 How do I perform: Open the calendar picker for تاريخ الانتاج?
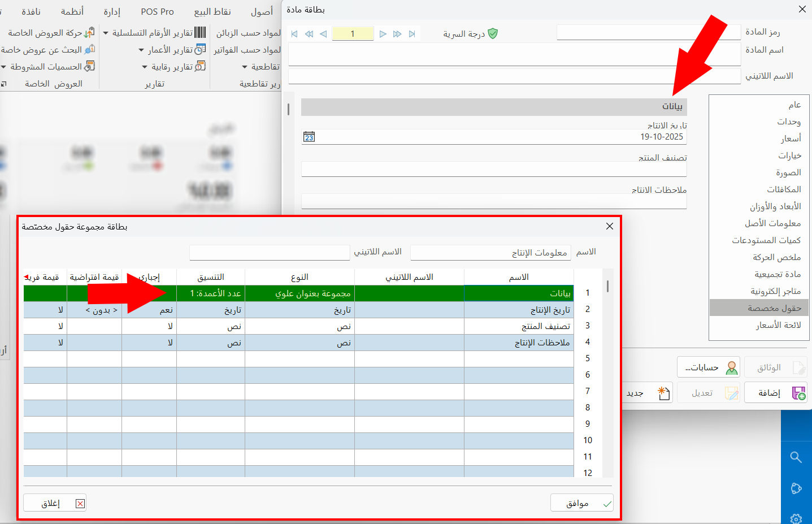pos(309,136)
